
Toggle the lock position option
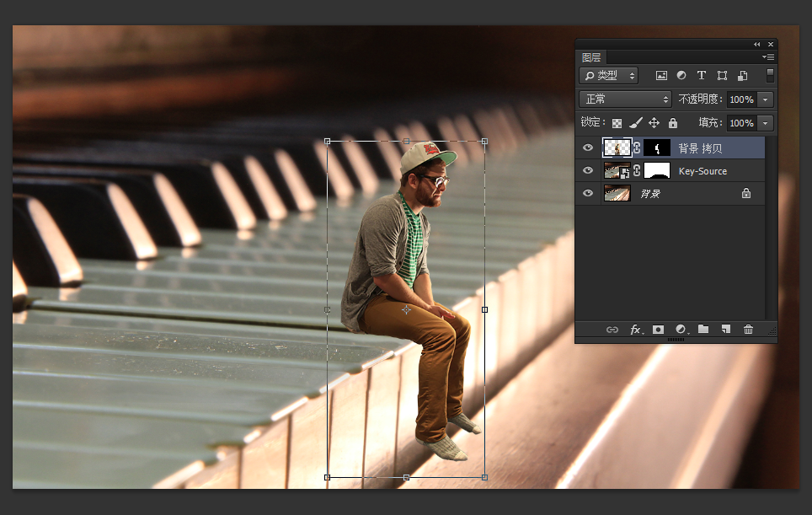coord(654,123)
